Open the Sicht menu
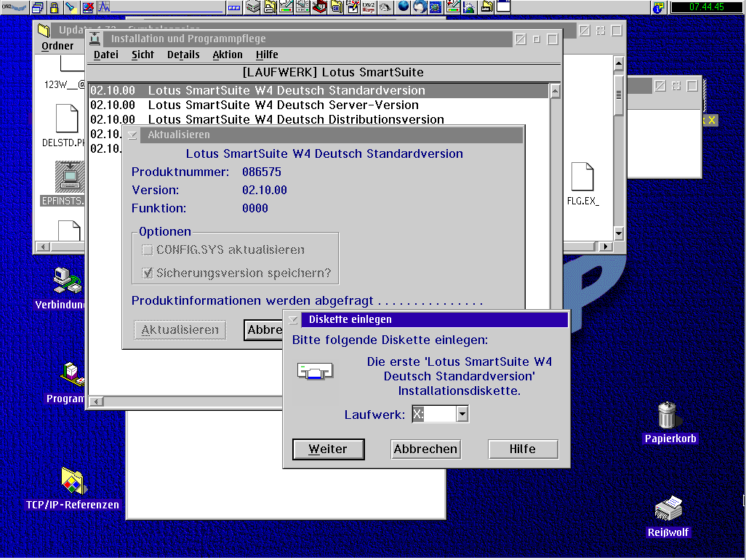Screen dimensions: 746x560 143,55
